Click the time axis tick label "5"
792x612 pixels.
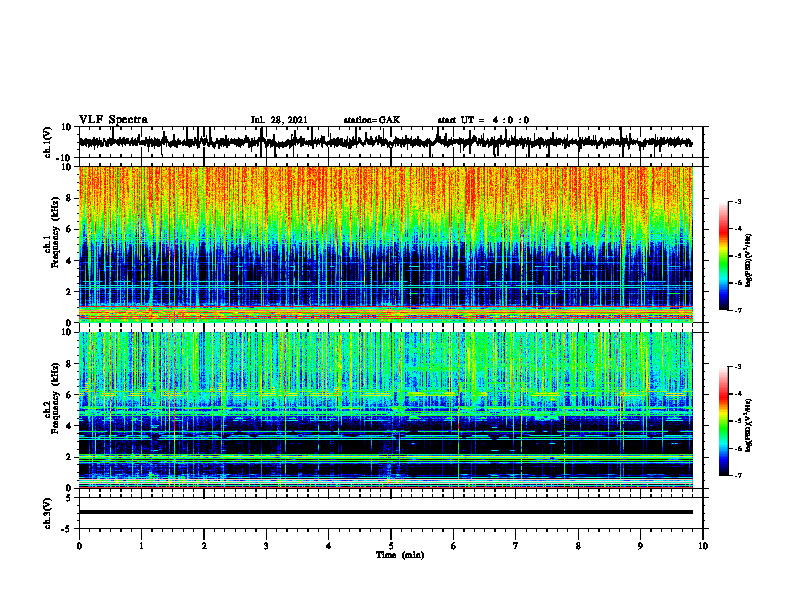391,546
